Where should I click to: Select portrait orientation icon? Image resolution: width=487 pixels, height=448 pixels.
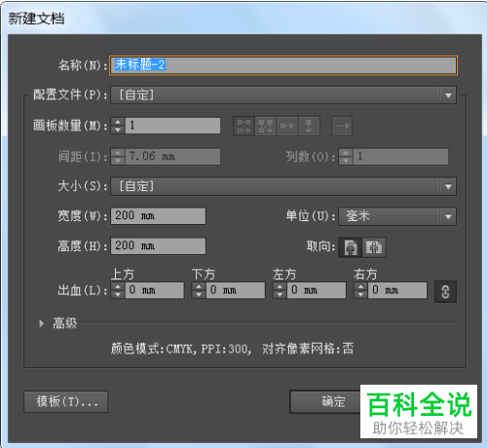(351, 247)
